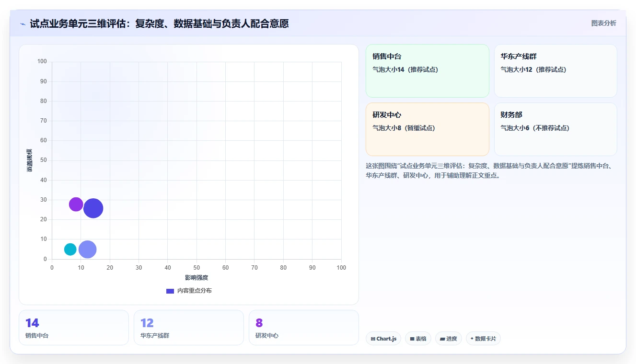Click the Chart.js tag
The height and width of the screenshot is (364, 636).
pos(383,339)
